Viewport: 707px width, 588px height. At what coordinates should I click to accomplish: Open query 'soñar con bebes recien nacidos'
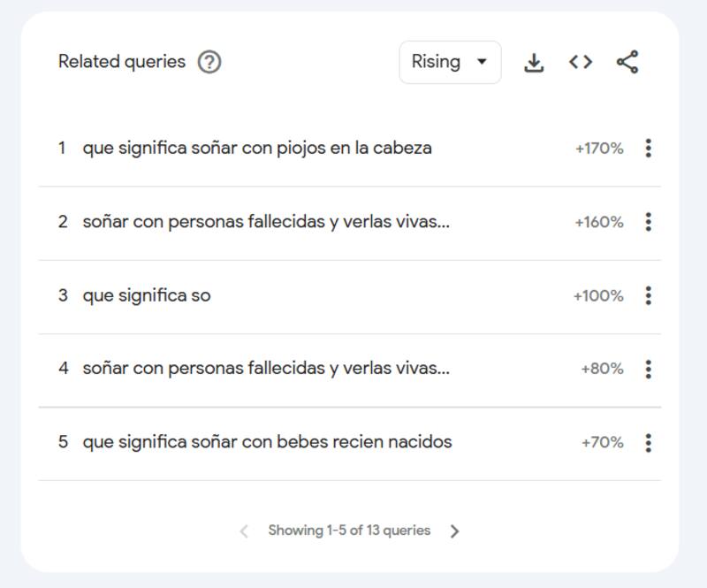[x=267, y=442]
